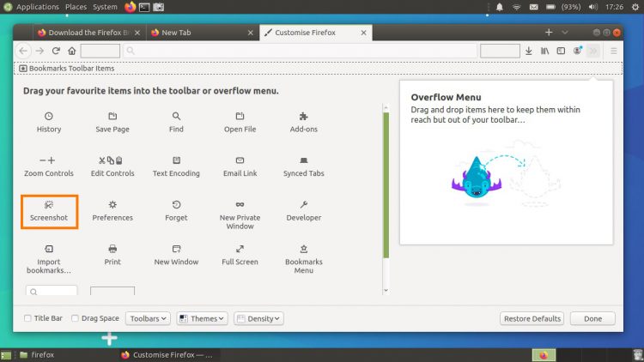The width and height of the screenshot is (644, 362).
Task: Click the Edit Controls item
Action: (x=112, y=167)
